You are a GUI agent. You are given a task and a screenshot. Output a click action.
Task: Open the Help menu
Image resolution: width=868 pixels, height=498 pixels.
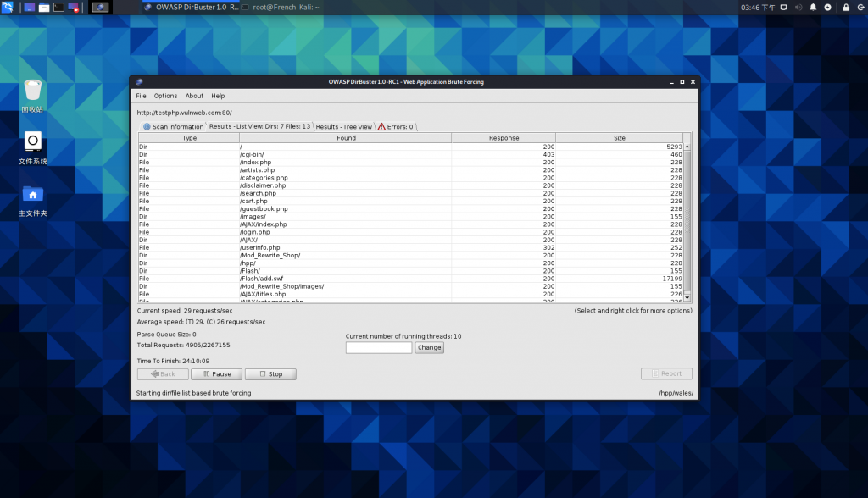[218, 96]
